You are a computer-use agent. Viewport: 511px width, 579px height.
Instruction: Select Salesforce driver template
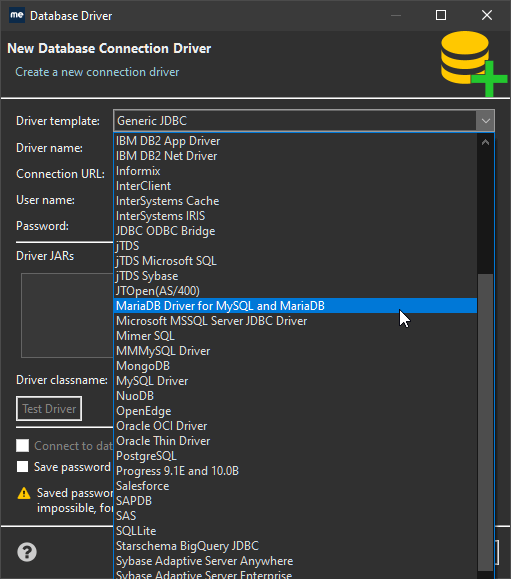point(295,486)
